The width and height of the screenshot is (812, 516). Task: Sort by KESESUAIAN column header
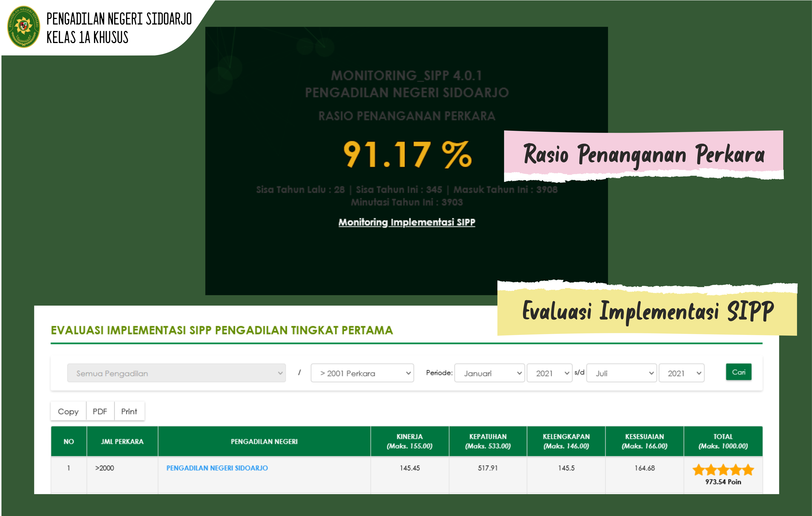[x=644, y=441]
